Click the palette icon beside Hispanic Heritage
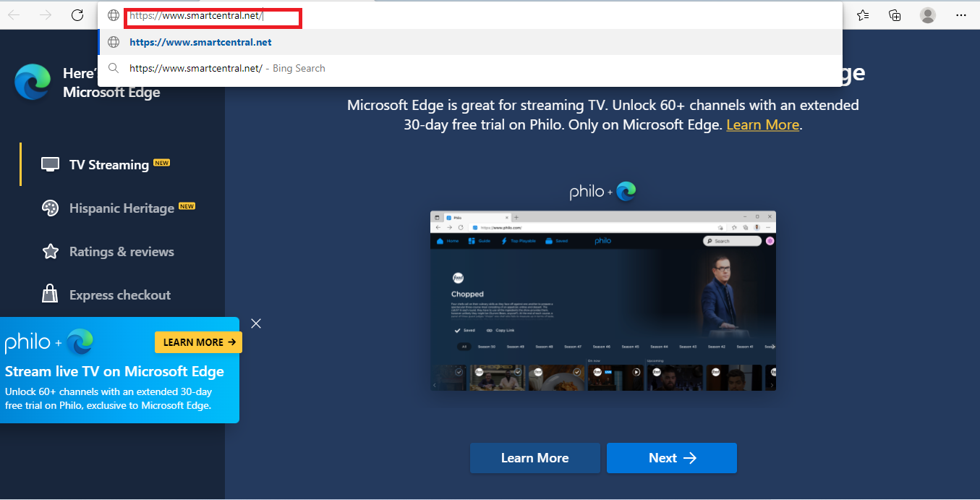 click(50, 208)
